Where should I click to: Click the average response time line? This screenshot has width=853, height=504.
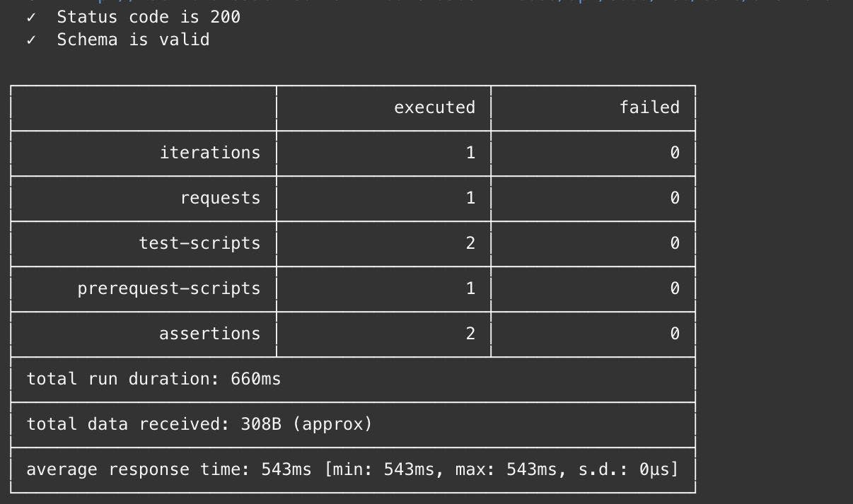[352, 469]
